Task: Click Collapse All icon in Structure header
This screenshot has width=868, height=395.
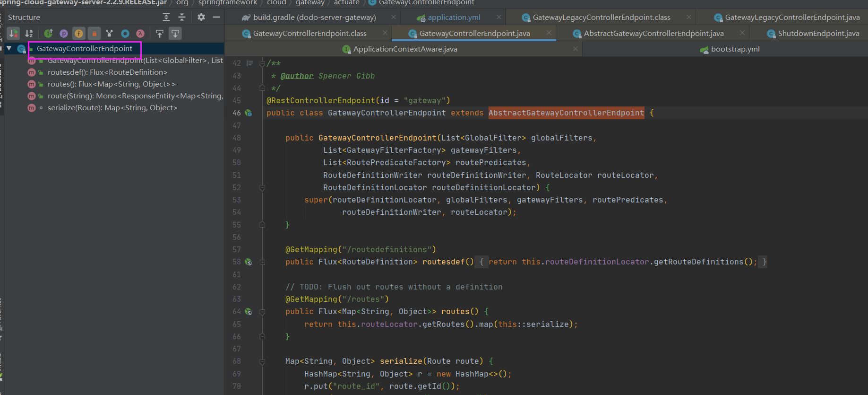Action: coord(182,17)
